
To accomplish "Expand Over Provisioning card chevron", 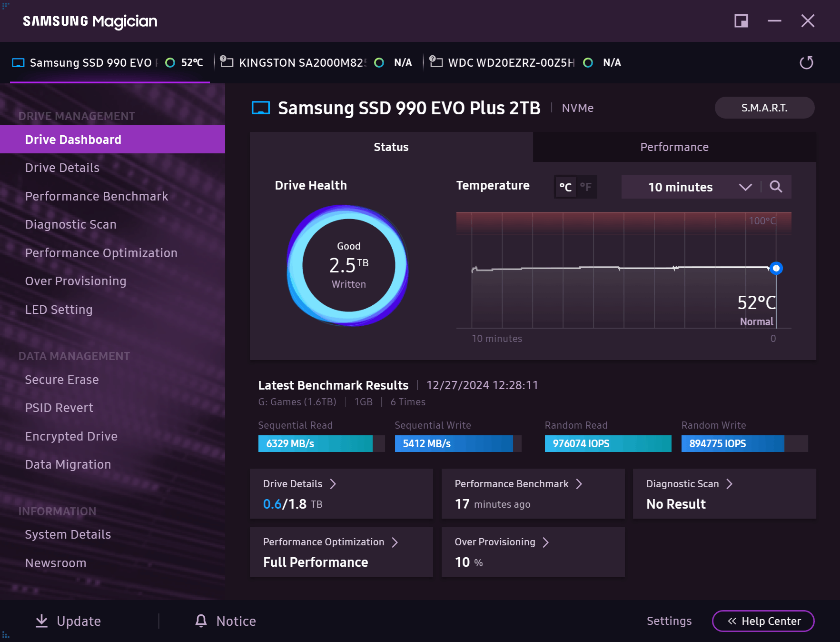I will [546, 542].
